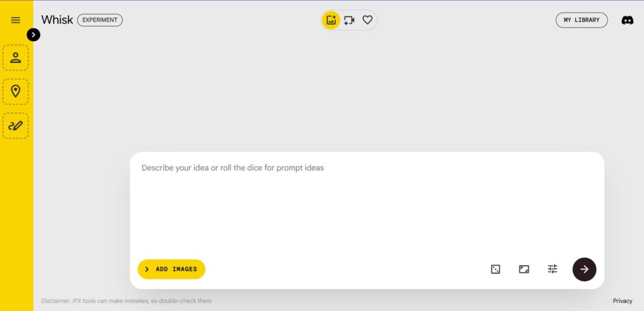Add a style using the brush slot
644x311 pixels.
coord(16,126)
